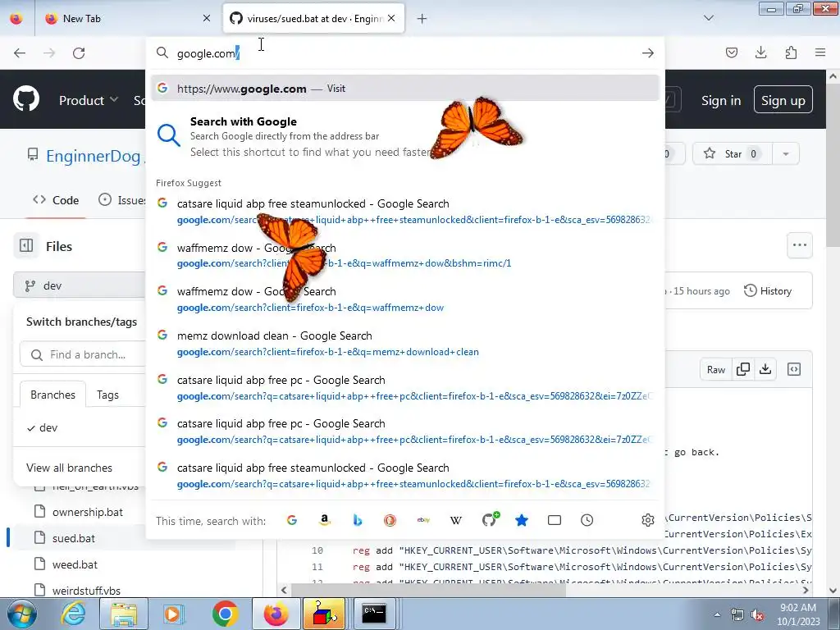This screenshot has width=840, height=630.
Task: Close the New Tab tab
Action: coord(206,18)
